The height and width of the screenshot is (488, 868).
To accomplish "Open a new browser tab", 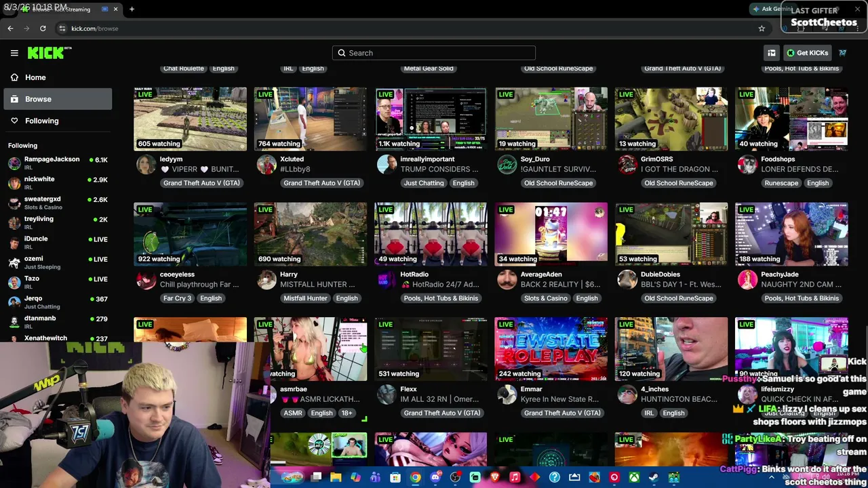I will coord(132,9).
